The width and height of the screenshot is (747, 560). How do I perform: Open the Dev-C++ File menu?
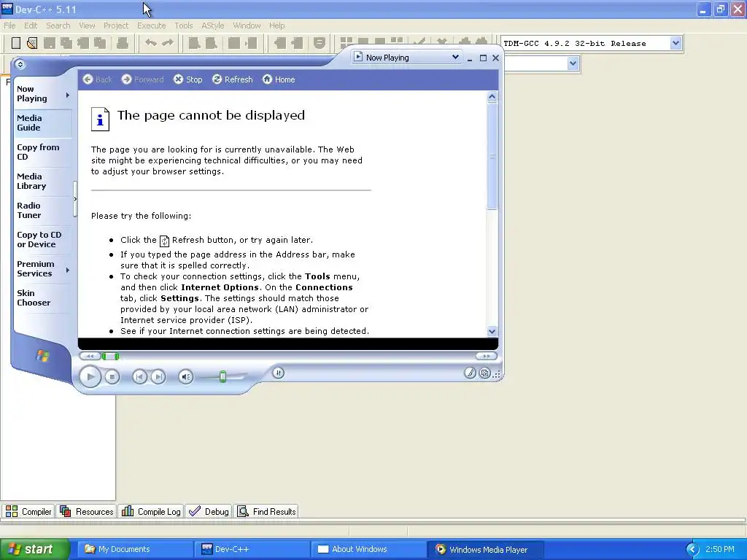(9, 26)
